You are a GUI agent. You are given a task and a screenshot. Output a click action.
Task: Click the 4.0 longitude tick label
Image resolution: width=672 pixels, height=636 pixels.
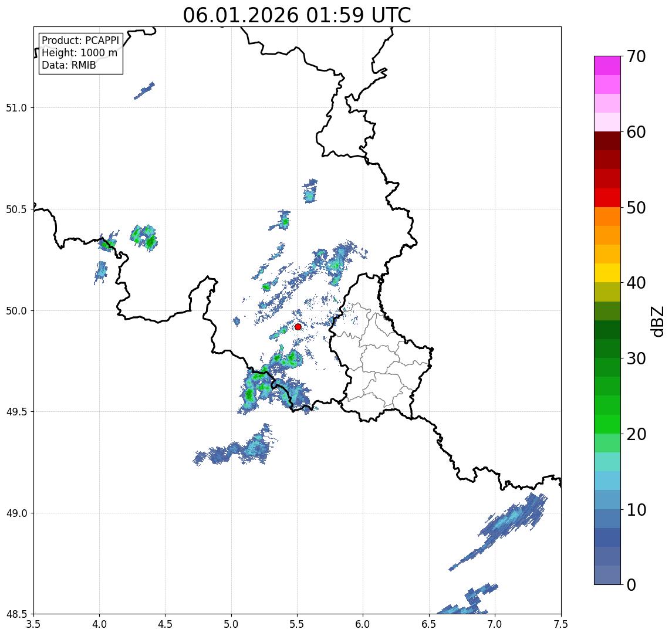coord(99,624)
